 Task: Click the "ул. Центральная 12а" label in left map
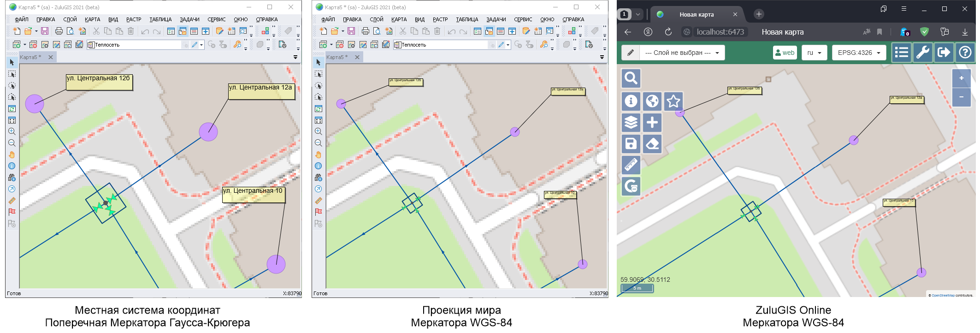pyautogui.click(x=261, y=90)
